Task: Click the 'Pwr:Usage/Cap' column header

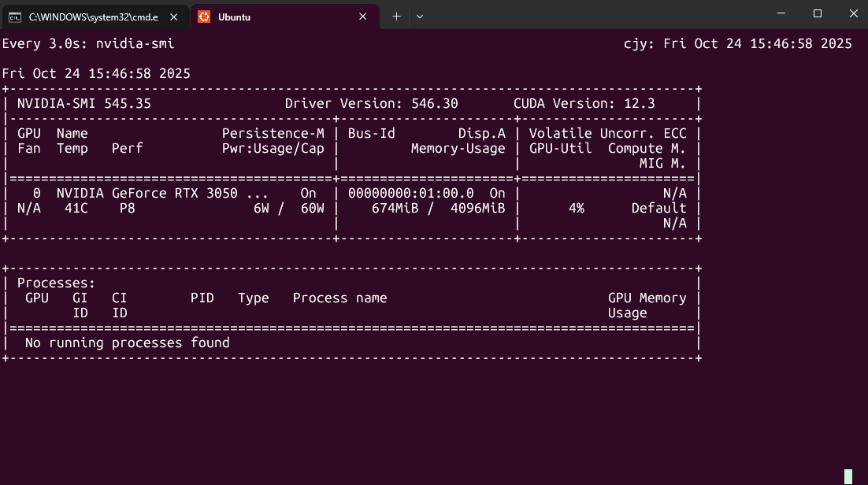Action: [273, 148]
